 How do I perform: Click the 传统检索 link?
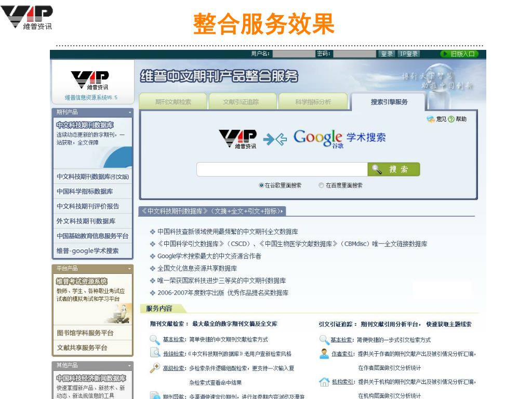click(x=174, y=354)
